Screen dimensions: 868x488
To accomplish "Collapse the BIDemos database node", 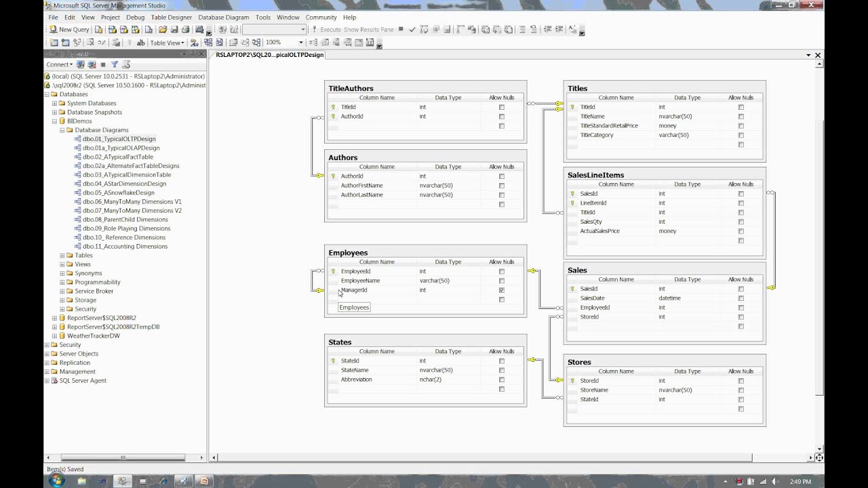I will click(55, 121).
